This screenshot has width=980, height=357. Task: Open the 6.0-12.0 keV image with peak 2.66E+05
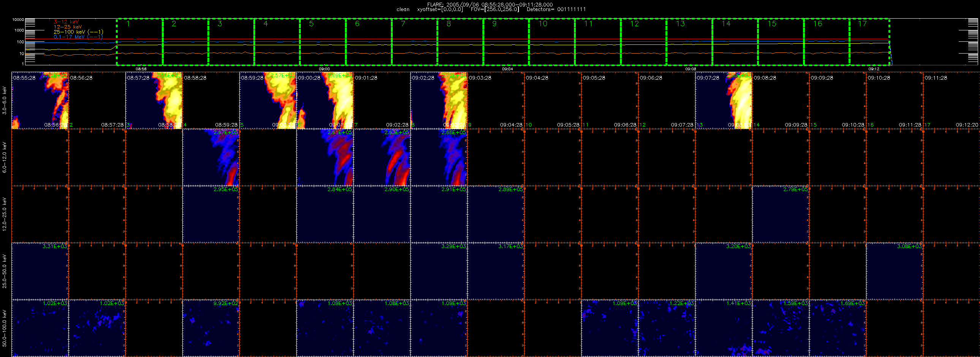[439, 157]
